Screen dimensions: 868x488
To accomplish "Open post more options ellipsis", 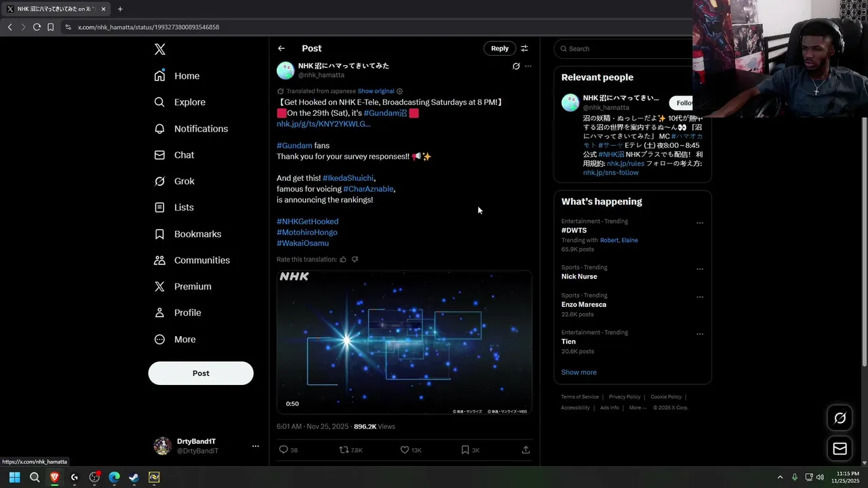I will tap(528, 66).
